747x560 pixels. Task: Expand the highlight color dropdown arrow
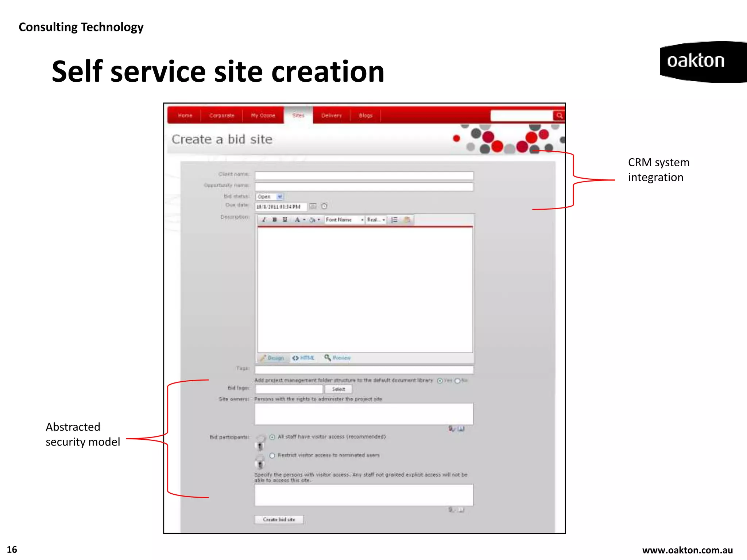coord(319,219)
